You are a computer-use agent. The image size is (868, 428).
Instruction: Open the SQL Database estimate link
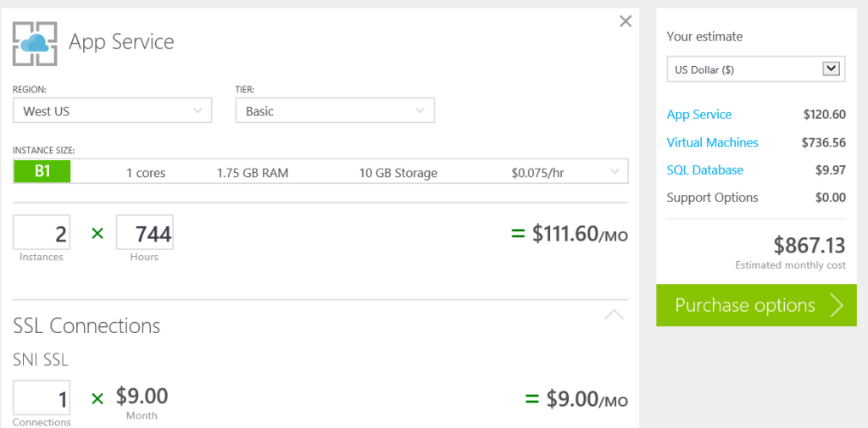[x=704, y=170]
